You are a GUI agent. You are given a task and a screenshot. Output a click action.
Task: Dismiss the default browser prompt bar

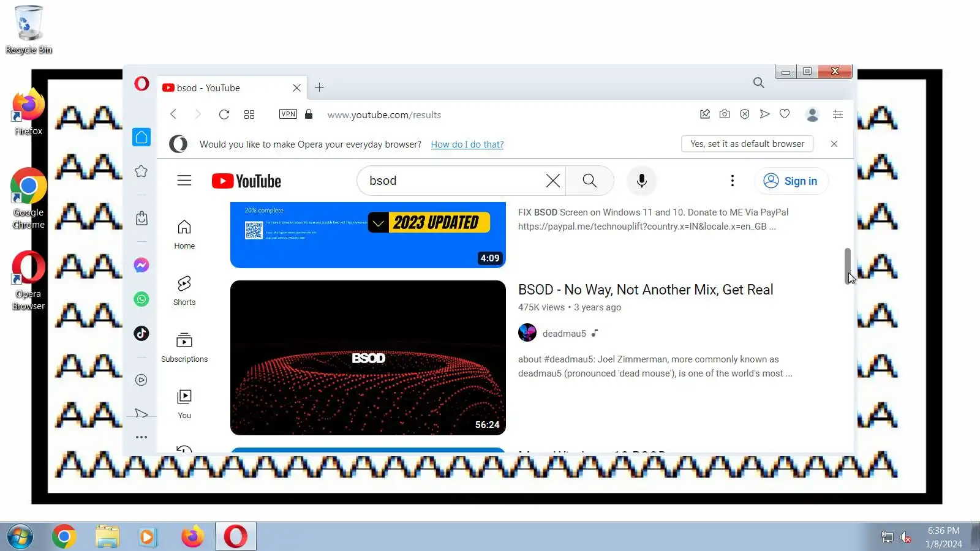click(x=834, y=144)
